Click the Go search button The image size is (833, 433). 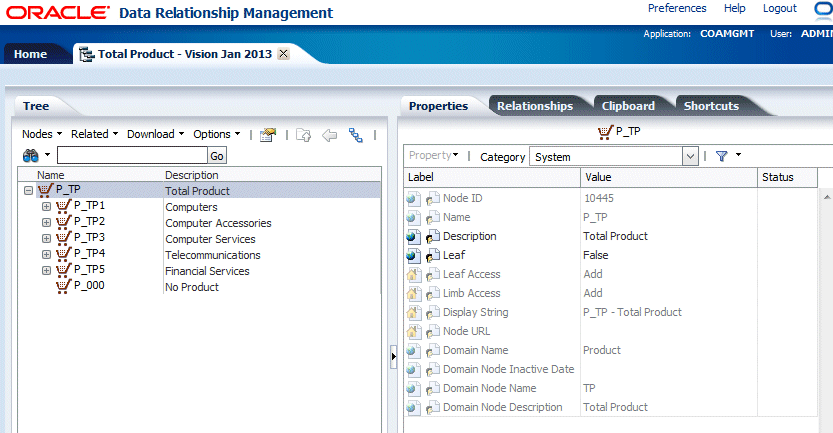tap(217, 156)
